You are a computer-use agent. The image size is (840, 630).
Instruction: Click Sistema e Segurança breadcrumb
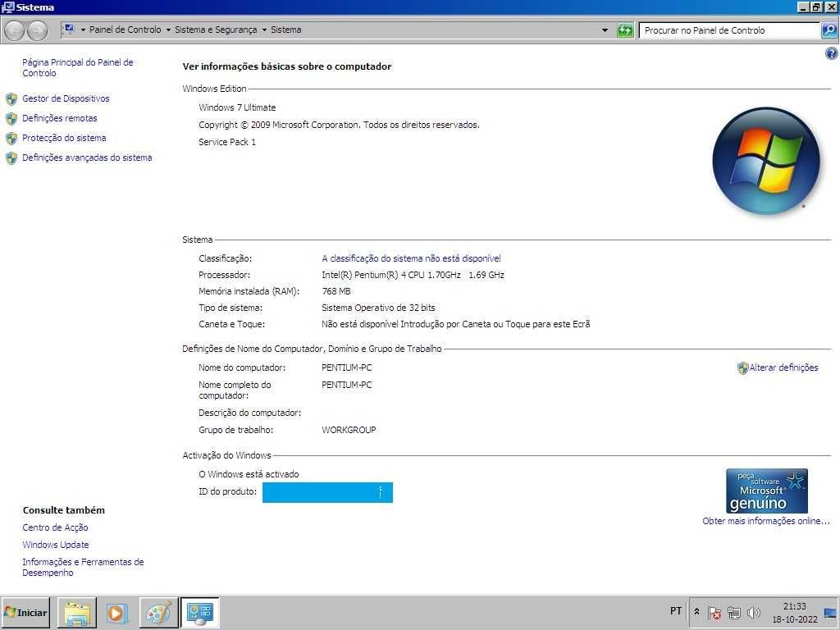(216, 30)
